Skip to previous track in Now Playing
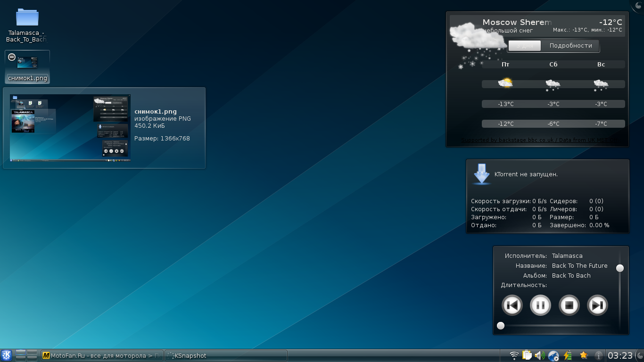This screenshot has height=362, width=644. (x=512, y=305)
